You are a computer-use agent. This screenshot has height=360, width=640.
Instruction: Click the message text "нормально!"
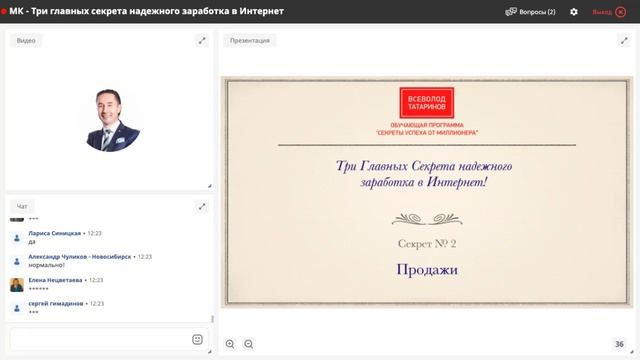(47, 265)
